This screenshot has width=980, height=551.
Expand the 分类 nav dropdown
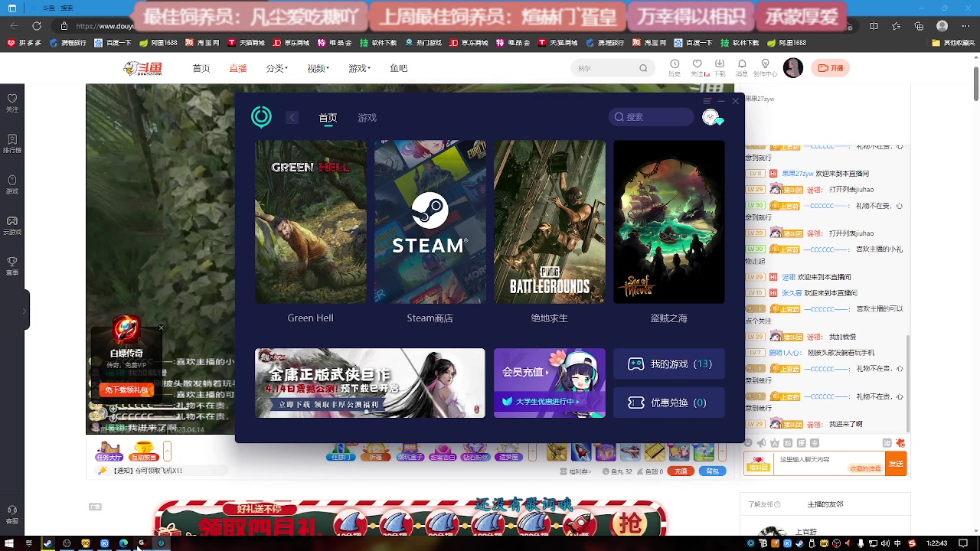pos(276,68)
